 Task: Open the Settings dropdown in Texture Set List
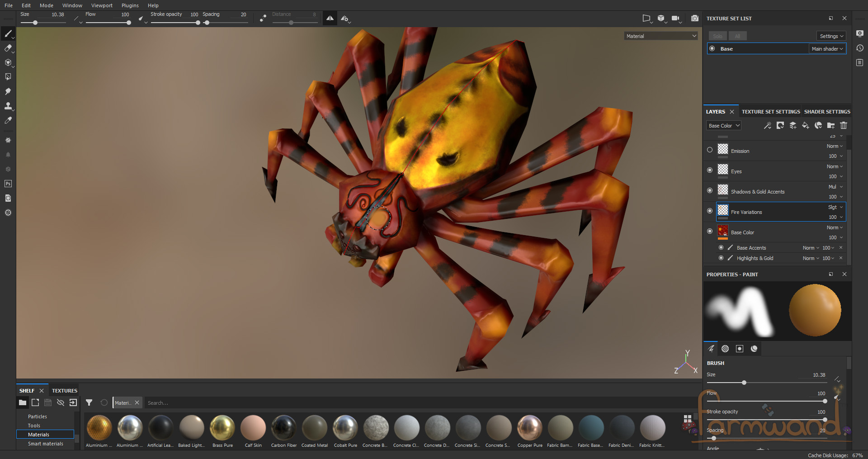tap(831, 36)
